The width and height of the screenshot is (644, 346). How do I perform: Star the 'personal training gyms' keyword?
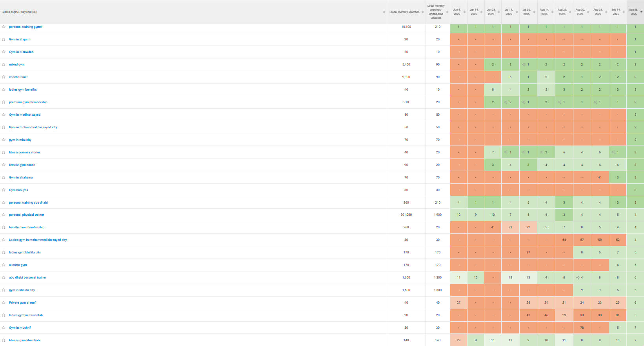[x=4, y=27]
